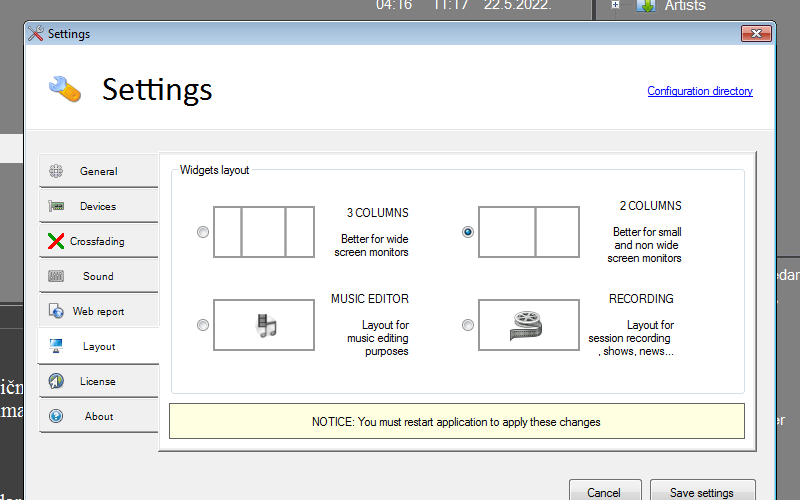Viewport: 800px width, 500px height.
Task: Click the music editor preview image
Action: click(x=264, y=325)
